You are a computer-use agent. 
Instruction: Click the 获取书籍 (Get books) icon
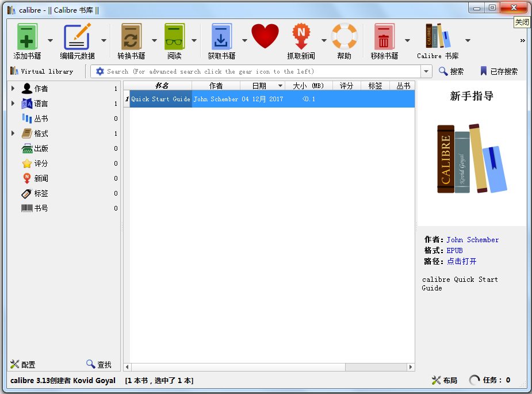click(x=221, y=37)
